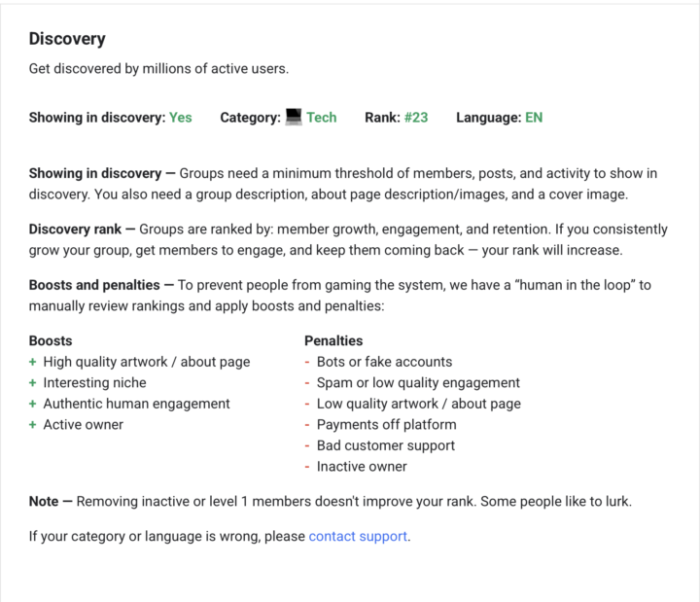Image resolution: width=700 pixels, height=602 pixels.
Task: Click the green plus next to Interesting niche
Action: [33, 383]
